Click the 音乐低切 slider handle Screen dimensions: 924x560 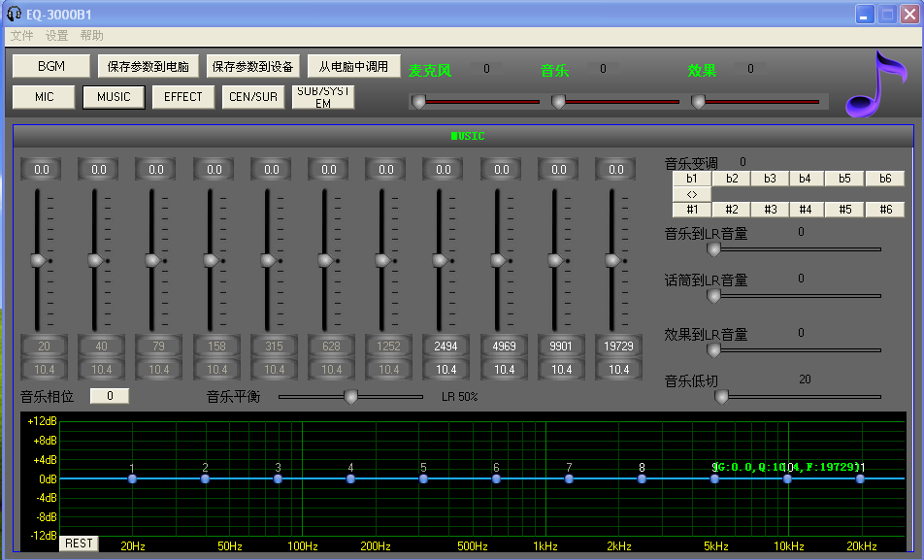721,397
